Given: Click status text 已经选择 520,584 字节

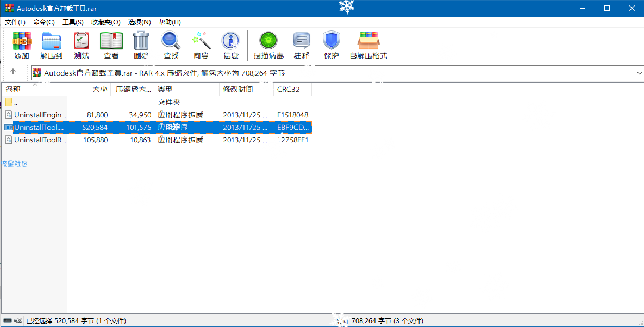Looking at the screenshot, I should [x=60, y=320].
